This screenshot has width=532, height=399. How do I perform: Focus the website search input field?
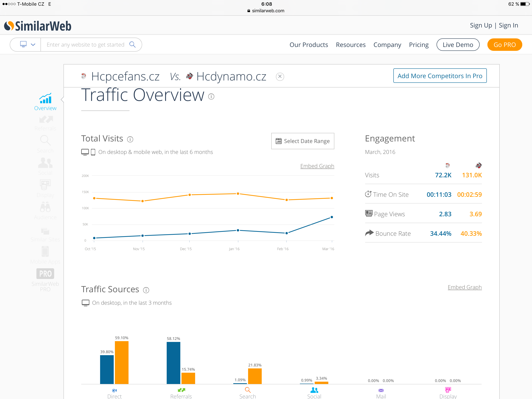[86, 45]
